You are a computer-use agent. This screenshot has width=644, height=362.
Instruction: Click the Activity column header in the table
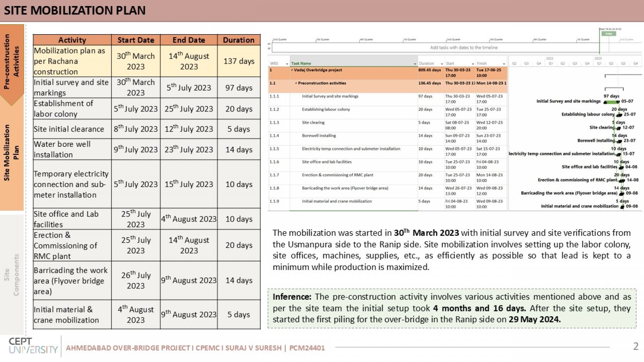[72, 40]
